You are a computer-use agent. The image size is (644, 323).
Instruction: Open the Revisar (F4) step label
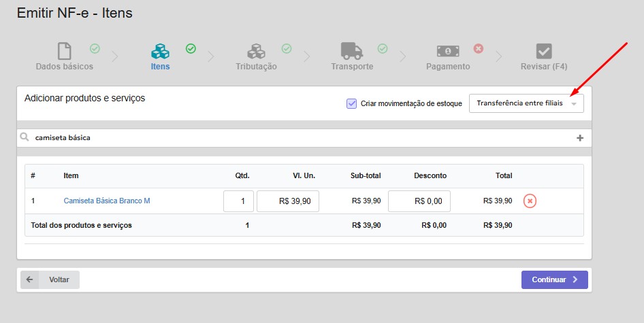pyautogui.click(x=543, y=67)
